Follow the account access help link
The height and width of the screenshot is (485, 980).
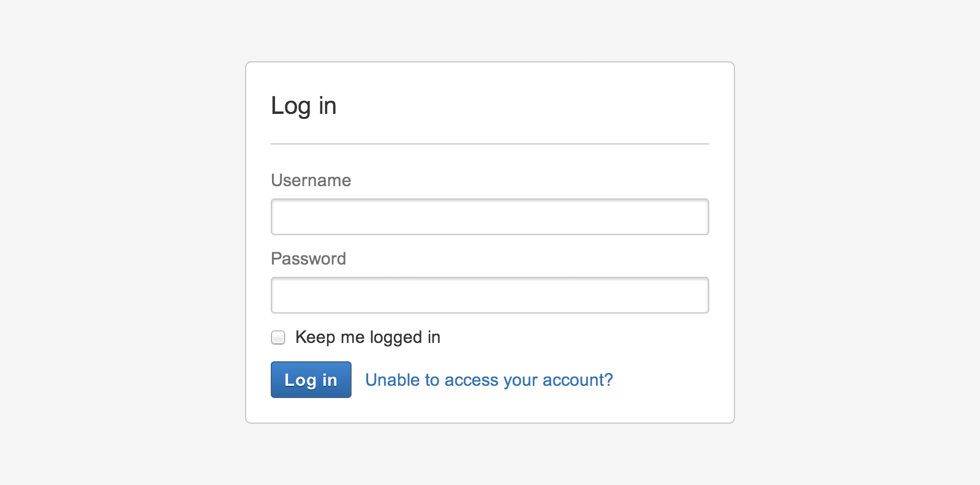pyautogui.click(x=489, y=380)
